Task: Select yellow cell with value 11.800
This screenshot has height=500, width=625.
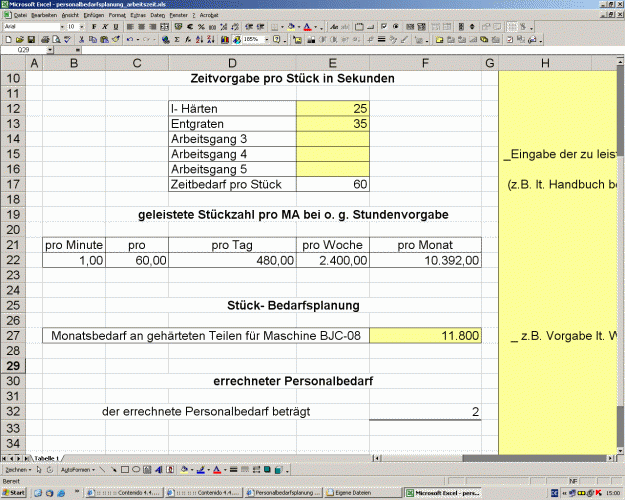Action: 425,336
